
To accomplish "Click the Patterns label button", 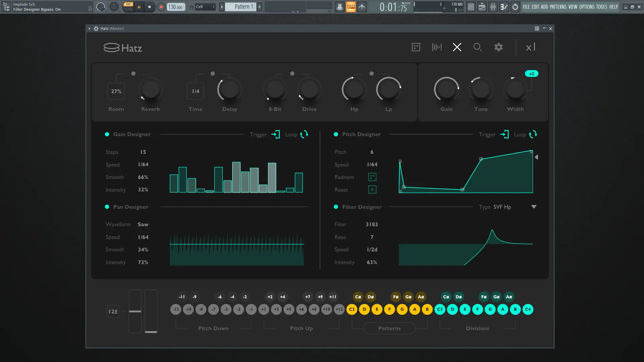I will 389,328.
